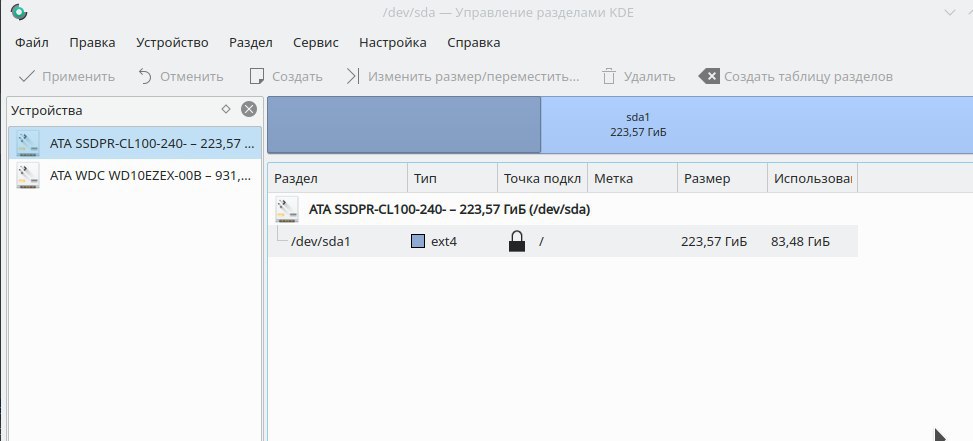Viewport: 973px width, 441px height.
Task: Click the Apply checkmark icon in toolbar
Action: 27,76
